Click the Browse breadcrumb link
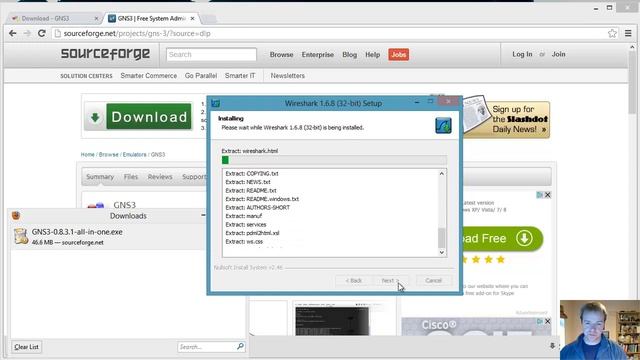Viewport: 640px width, 360px height. point(109,155)
